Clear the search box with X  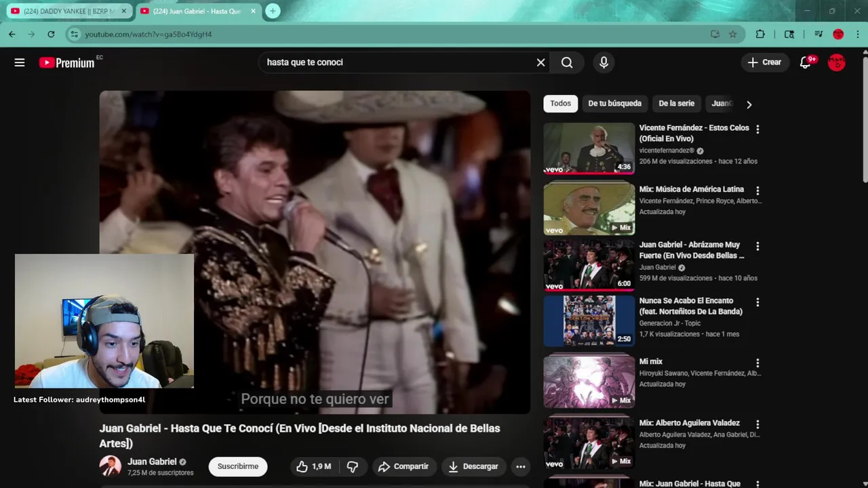[x=540, y=62]
